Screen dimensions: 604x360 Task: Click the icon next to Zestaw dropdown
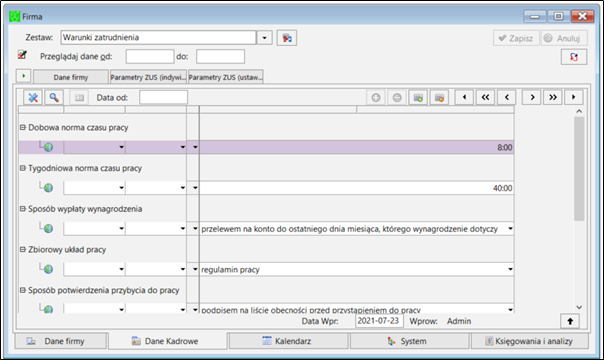(287, 38)
